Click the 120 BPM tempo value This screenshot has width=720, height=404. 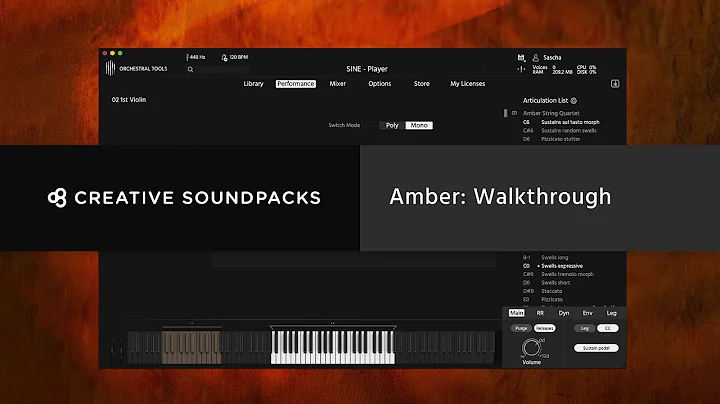coord(239,57)
